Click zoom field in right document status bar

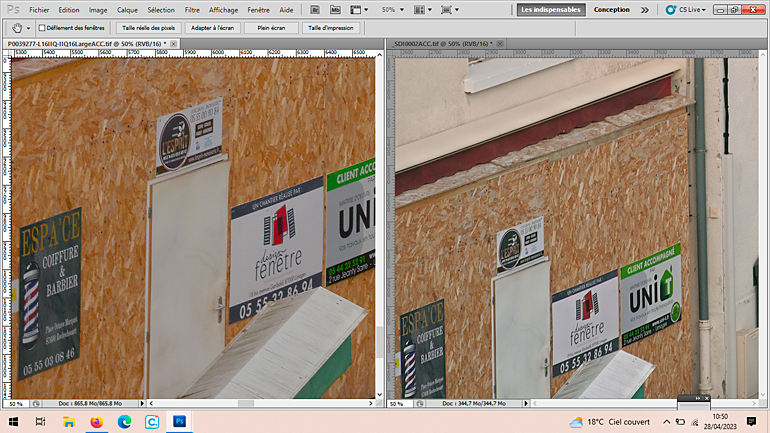pos(400,404)
